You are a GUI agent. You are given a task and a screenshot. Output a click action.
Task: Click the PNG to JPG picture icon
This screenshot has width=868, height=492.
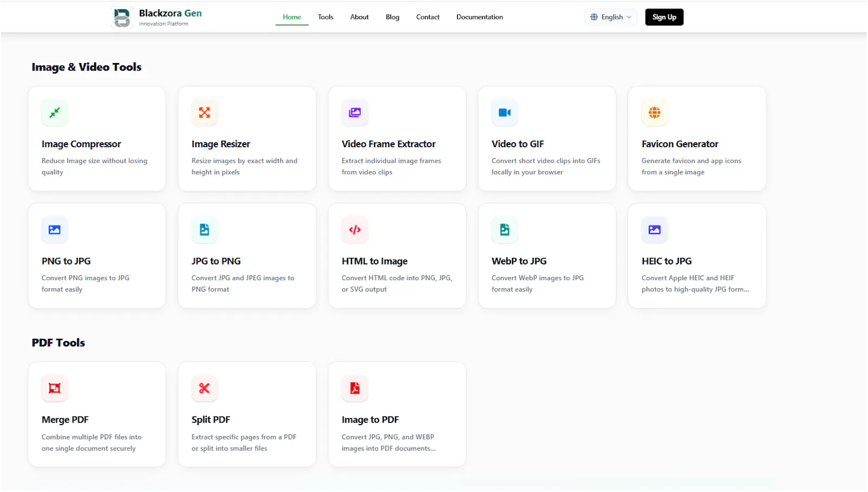tap(55, 230)
